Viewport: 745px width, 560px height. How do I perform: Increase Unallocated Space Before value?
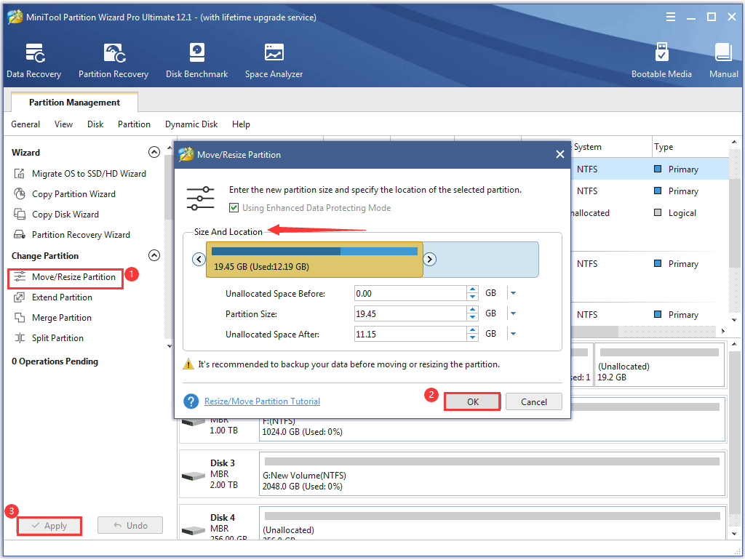[x=472, y=289]
